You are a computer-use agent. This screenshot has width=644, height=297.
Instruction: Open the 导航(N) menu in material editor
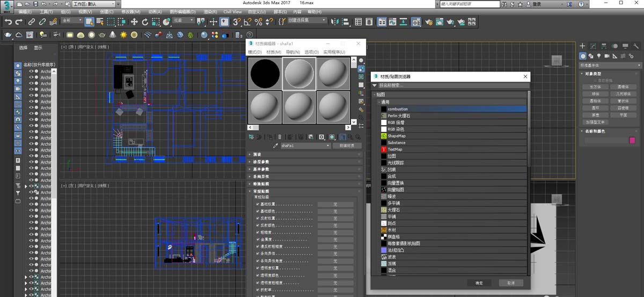click(292, 52)
